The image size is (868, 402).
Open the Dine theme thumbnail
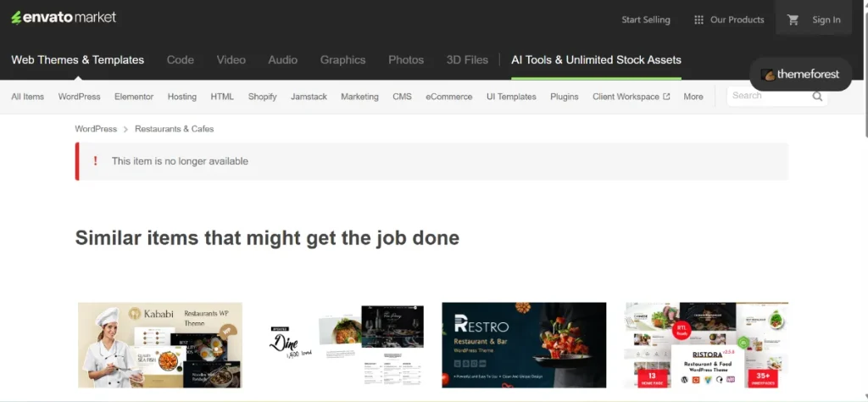pyautogui.click(x=342, y=345)
